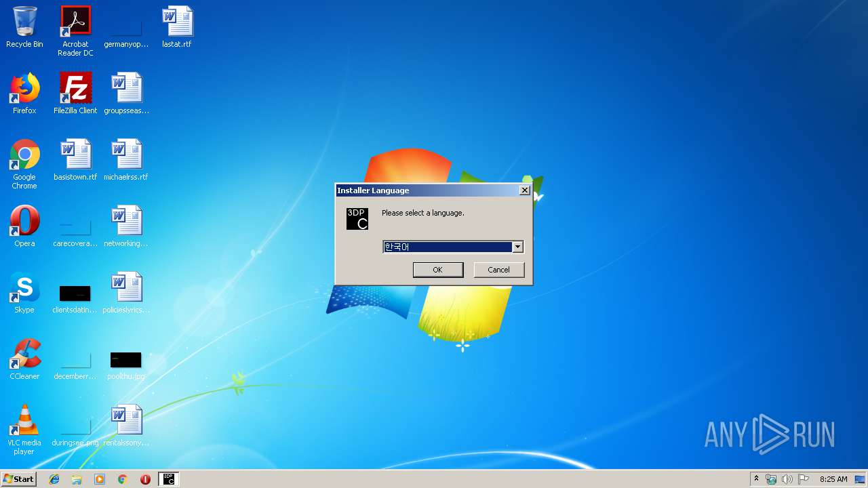Select the groupsseas document icon
This screenshot has width=868, height=488.
[x=126, y=94]
